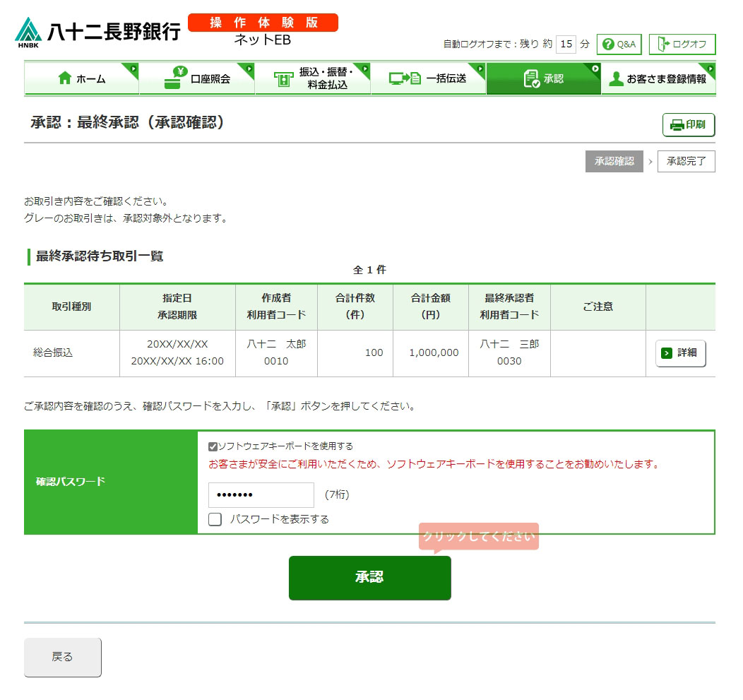
Task: Click the Hachijuni Nagano Bank logo
Action: point(97,32)
